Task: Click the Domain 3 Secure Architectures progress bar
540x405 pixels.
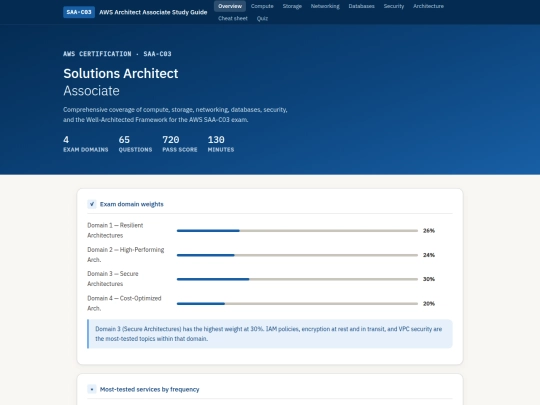Action: [x=297, y=279]
